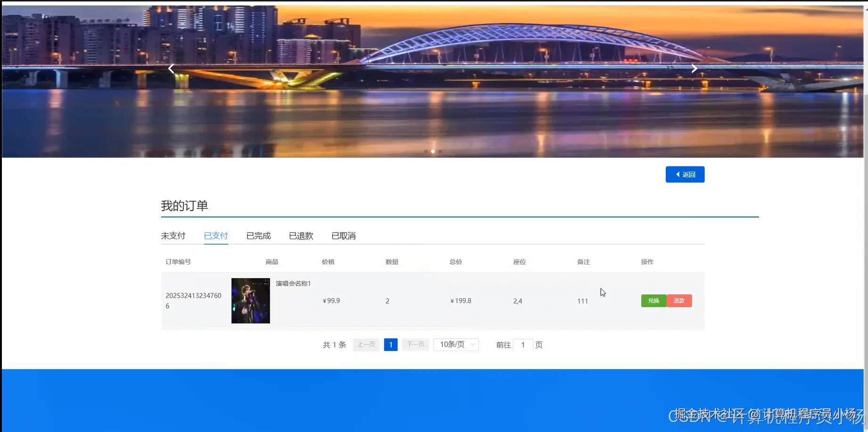868x432 pixels.
Task: Click the first carousel indicator dot
Action: pos(426,151)
